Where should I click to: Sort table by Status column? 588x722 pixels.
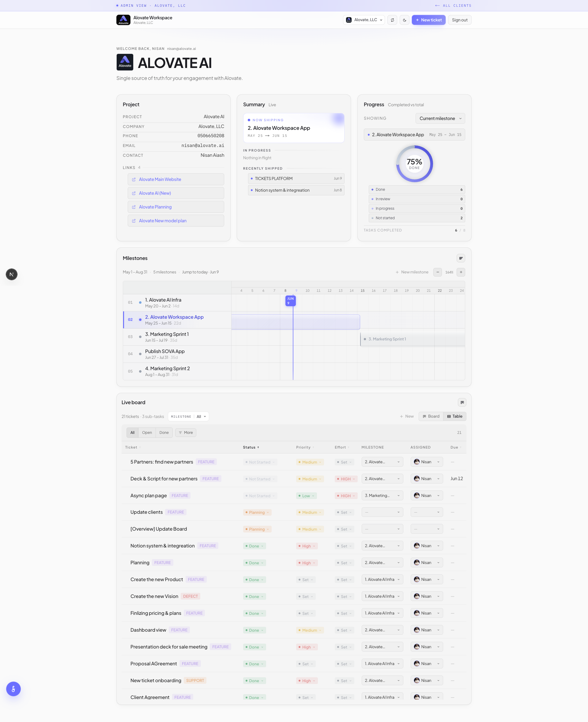click(x=251, y=447)
